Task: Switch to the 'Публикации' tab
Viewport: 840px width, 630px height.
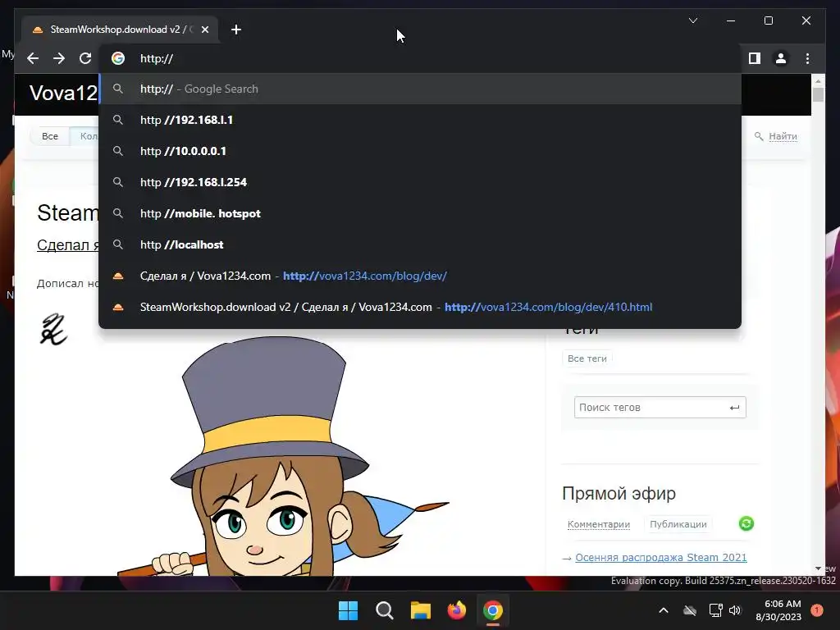Action: tap(678, 524)
